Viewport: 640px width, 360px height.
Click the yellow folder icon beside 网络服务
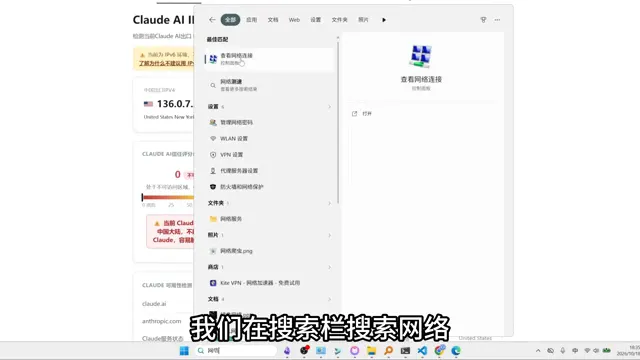[x=213, y=219]
